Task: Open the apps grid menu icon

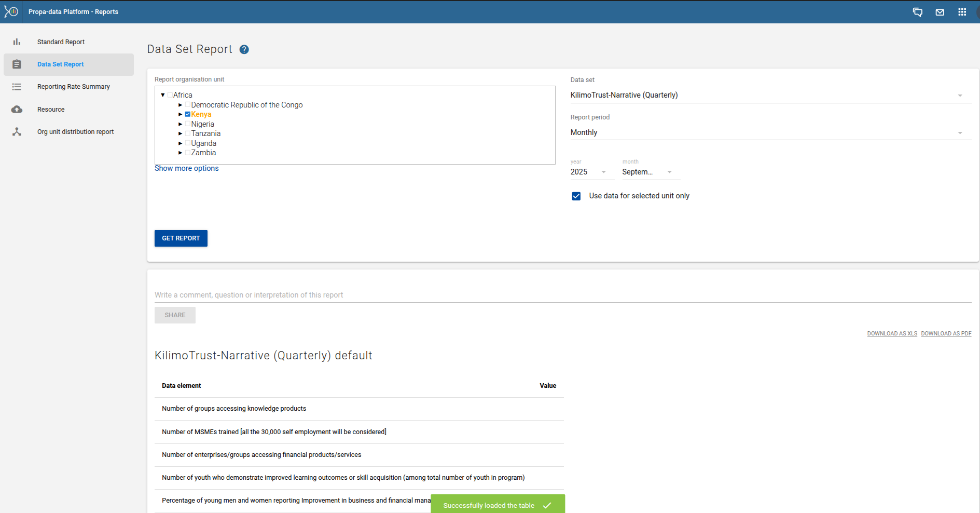Action: [x=962, y=12]
